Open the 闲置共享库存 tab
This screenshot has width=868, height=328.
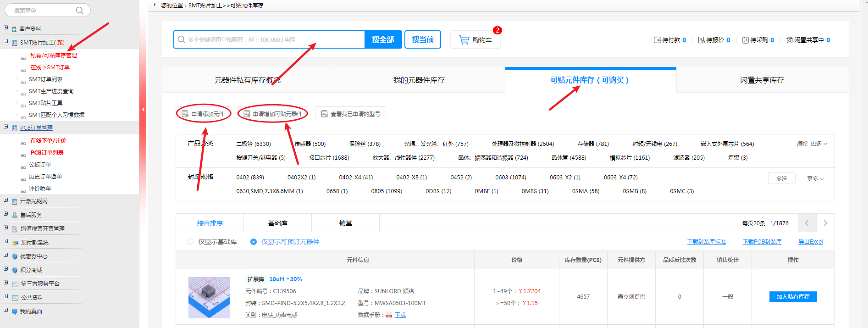tap(762, 80)
